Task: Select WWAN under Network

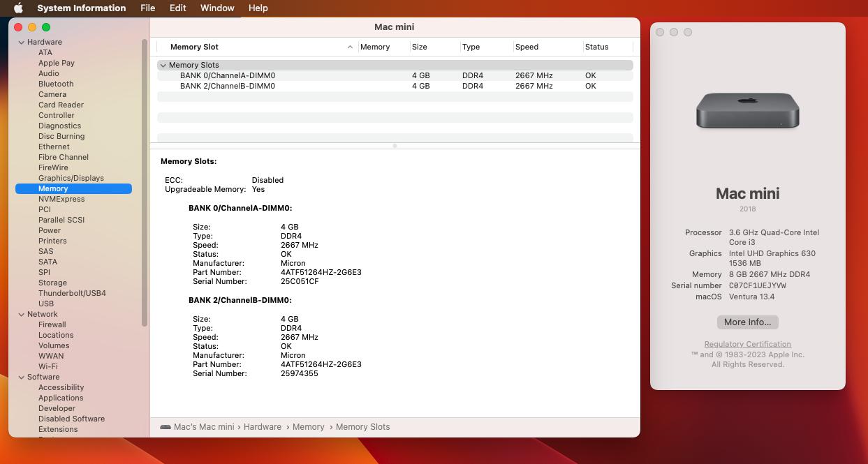Action: tap(51, 356)
